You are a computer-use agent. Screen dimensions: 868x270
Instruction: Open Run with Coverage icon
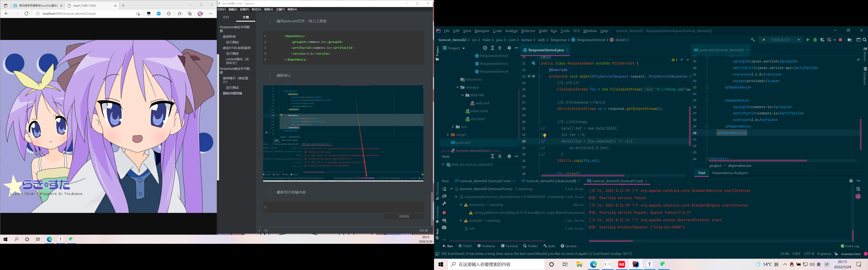[823, 39]
